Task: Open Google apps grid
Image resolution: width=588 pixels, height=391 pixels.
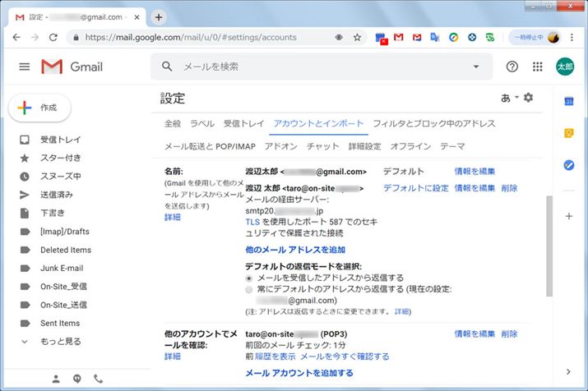Action: (x=538, y=67)
